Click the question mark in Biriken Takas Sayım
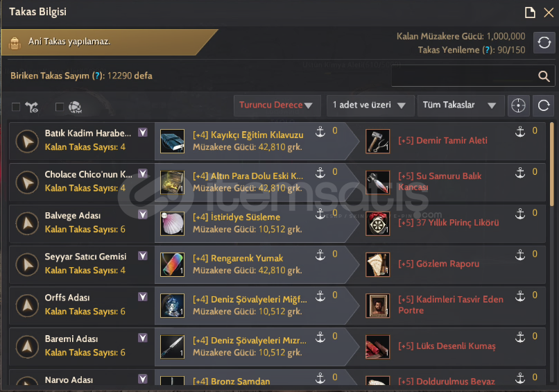This screenshot has width=559, height=392. coord(97,76)
